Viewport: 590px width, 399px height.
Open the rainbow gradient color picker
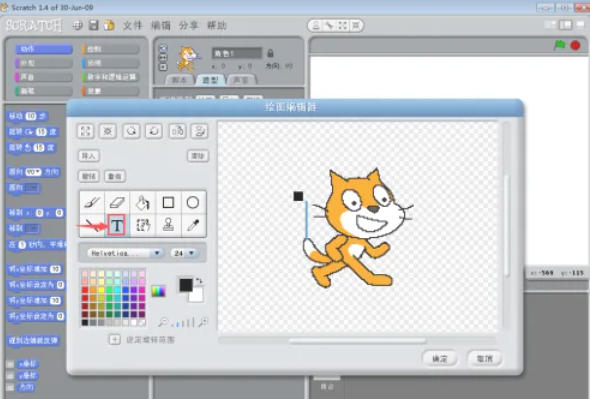pyautogui.click(x=158, y=291)
